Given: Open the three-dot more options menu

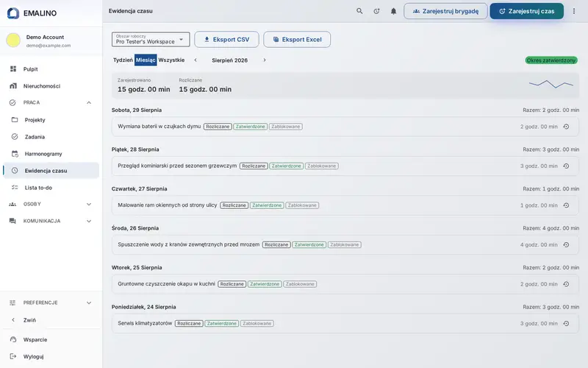Looking at the screenshot, I should pos(574,11).
